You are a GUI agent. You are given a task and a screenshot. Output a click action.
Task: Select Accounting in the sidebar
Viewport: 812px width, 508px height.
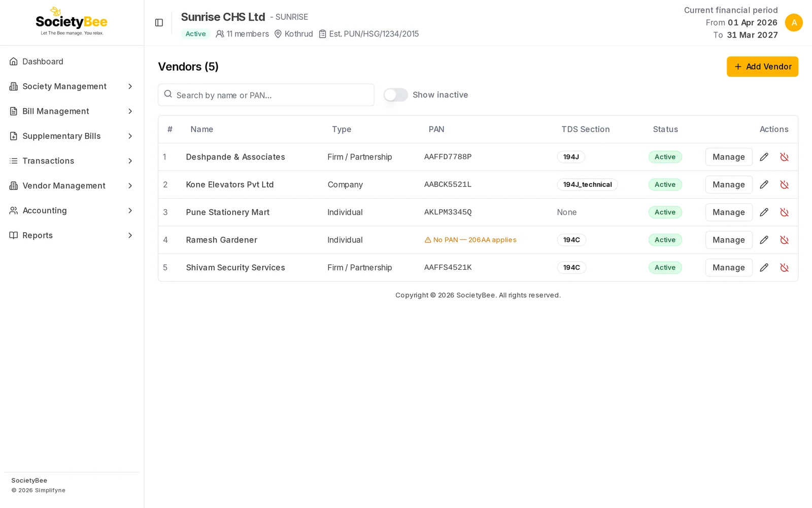(72, 210)
